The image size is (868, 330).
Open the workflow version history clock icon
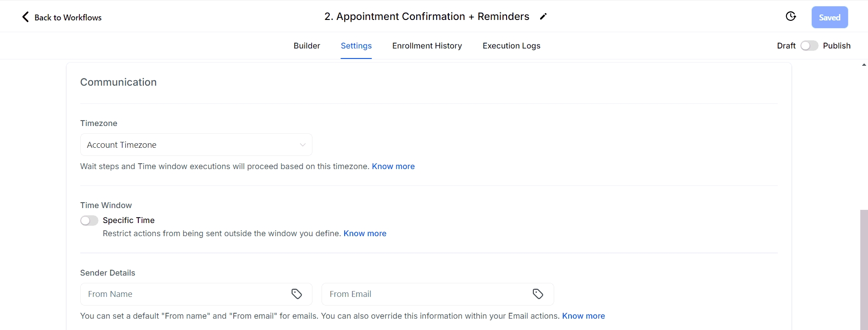(790, 17)
